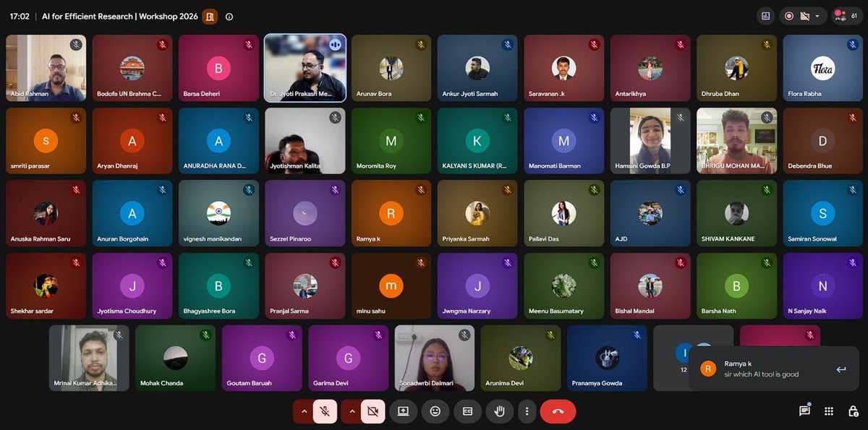Unmute your microphone in the bottom bar

(x=325, y=411)
